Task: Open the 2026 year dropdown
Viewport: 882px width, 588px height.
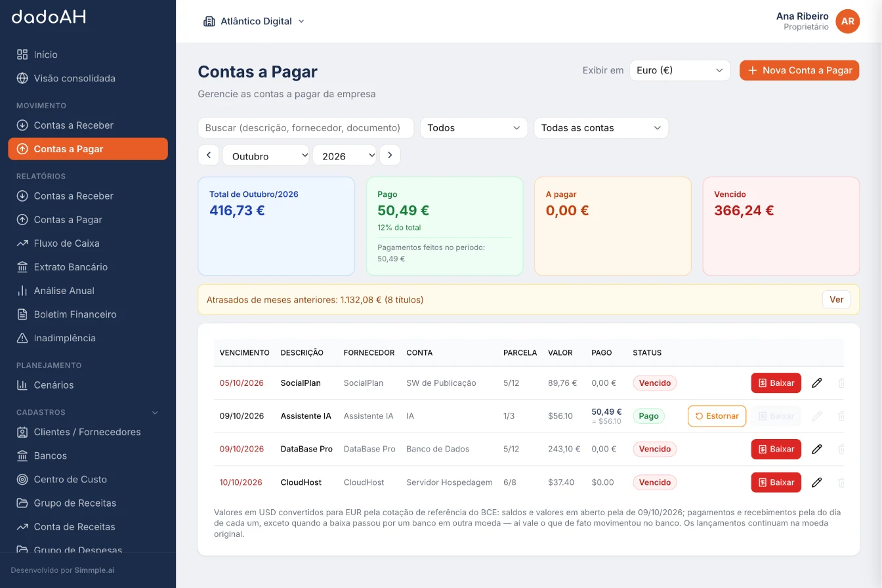Action: pyautogui.click(x=345, y=156)
